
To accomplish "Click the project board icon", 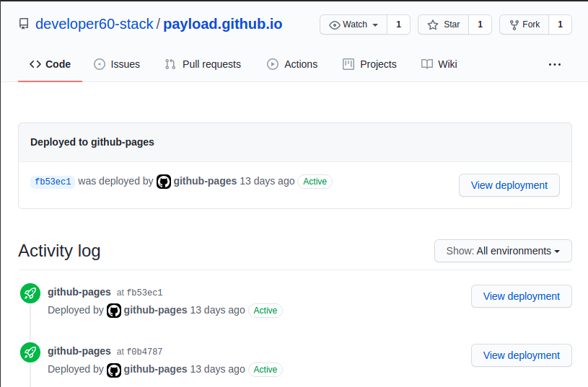I will click(348, 64).
